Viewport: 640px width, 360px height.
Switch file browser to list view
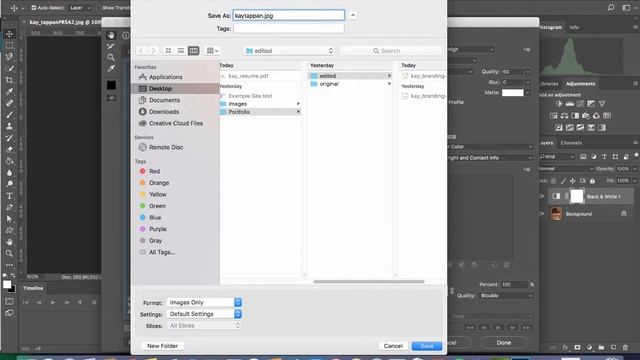(x=180, y=51)
